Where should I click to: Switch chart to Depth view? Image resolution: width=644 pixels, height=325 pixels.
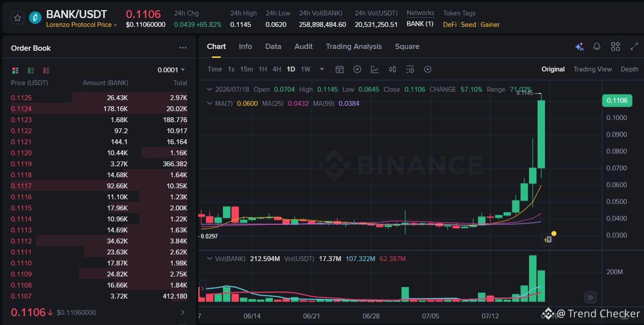(629, 69)
